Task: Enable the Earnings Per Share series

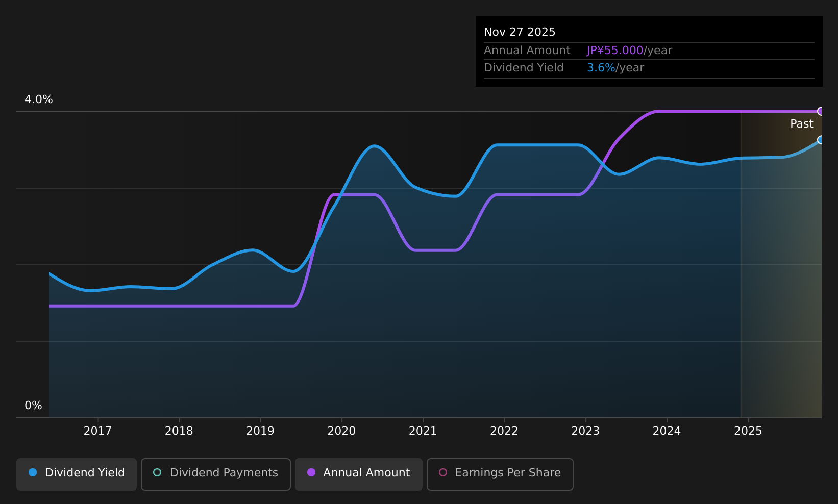Action: 500,474
